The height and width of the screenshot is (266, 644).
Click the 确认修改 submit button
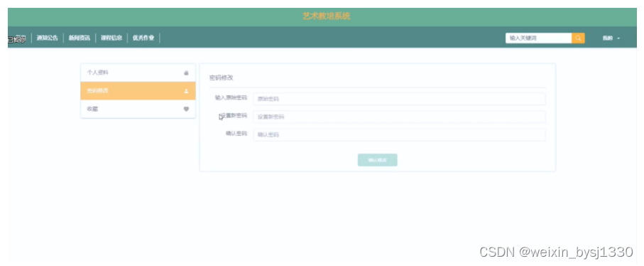(x=378, y=160)
